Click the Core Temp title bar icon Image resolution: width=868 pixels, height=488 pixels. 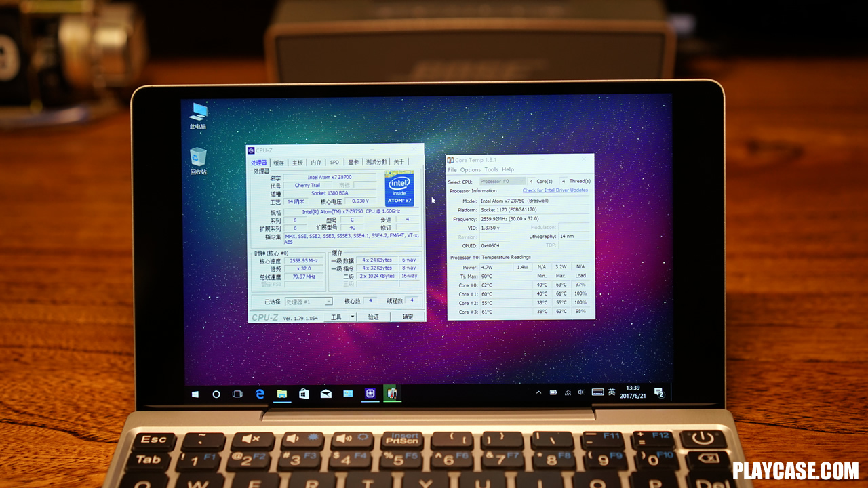coord(450,160)
